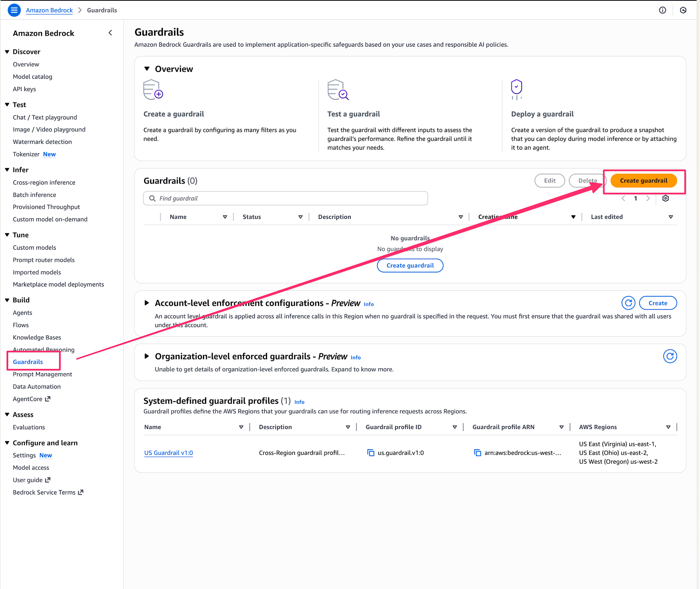700x589 pixels.
Task: Go to Model catalog in sidebar
Action: point(32,77)
